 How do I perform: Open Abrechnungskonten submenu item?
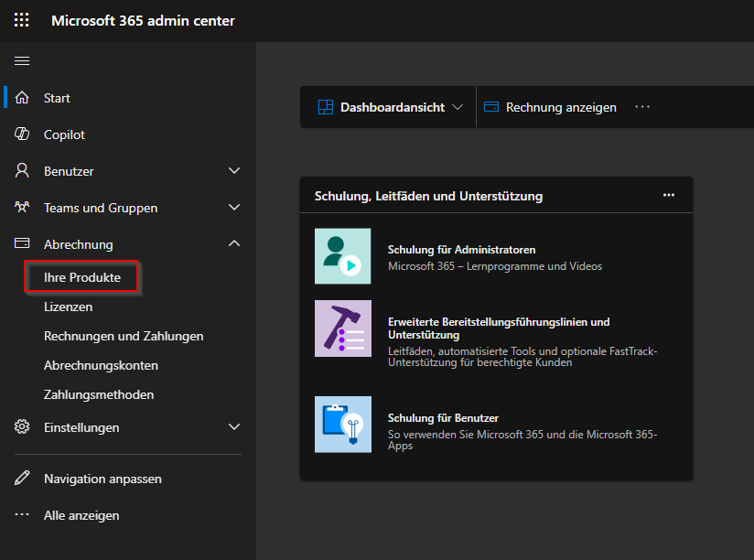click(x=101, y=365)
